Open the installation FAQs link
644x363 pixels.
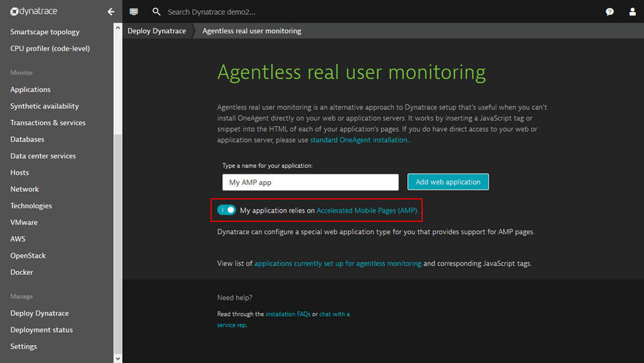tap(288, 314)
